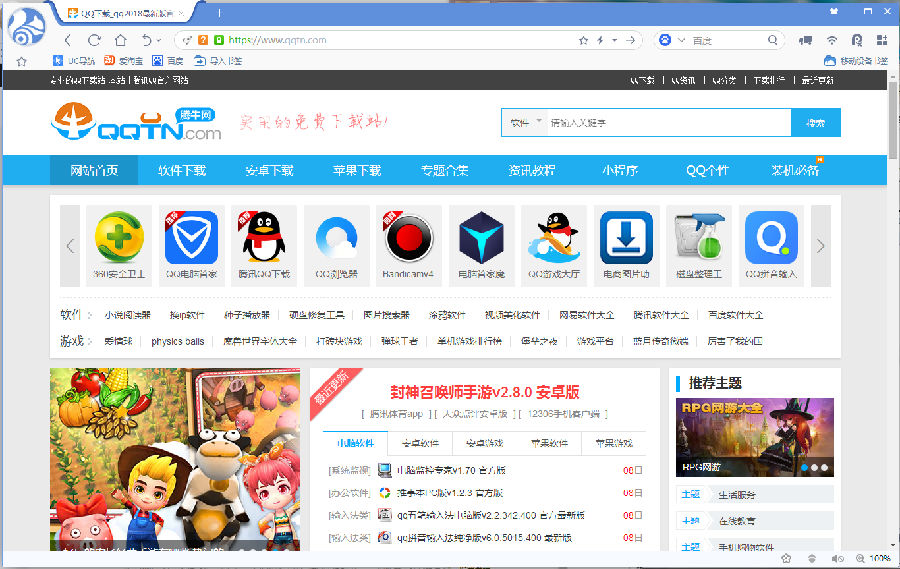Open the UC导航 bookmark
Image resolution: width=900 pixels, height=569 pixels.
click(x=74, y=61)
